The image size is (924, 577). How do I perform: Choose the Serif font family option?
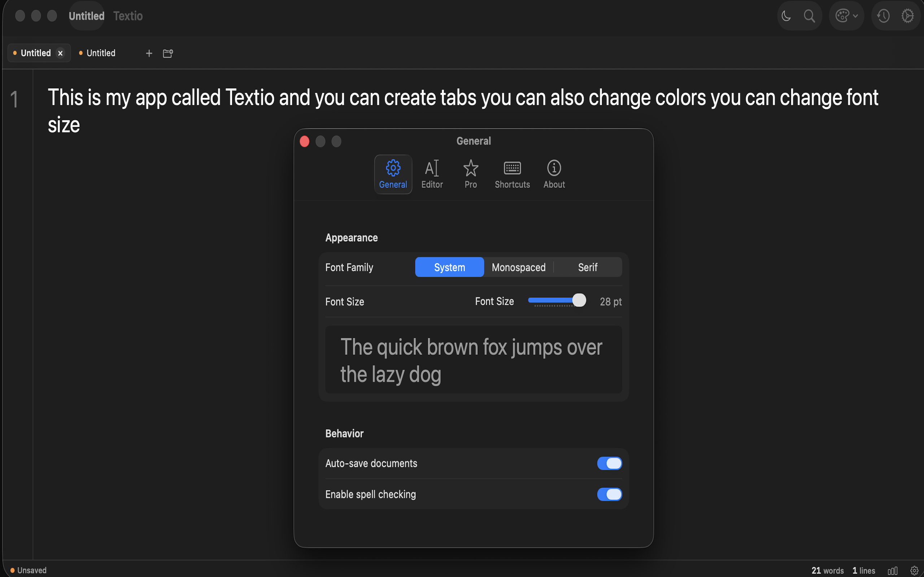click(587, 267)
